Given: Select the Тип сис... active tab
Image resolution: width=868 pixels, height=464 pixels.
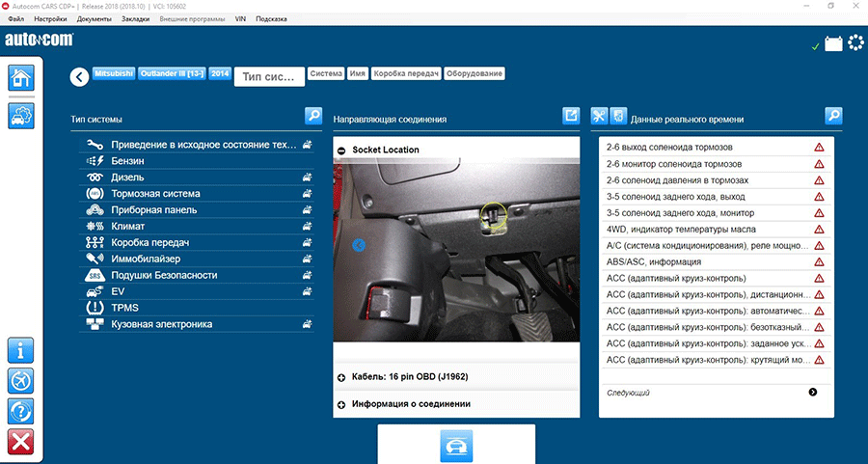Looking at the screenshot, I should [x=269, y=77].
